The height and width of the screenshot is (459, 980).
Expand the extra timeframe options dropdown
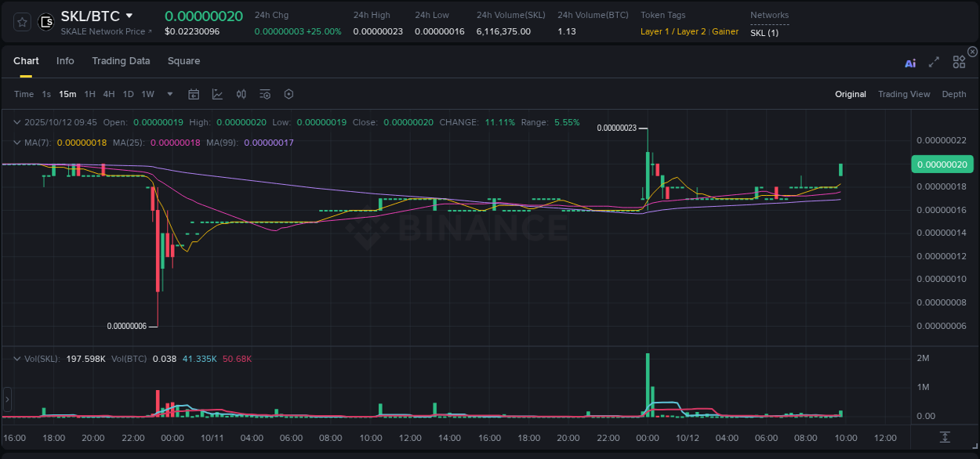[x=169, y=94]
